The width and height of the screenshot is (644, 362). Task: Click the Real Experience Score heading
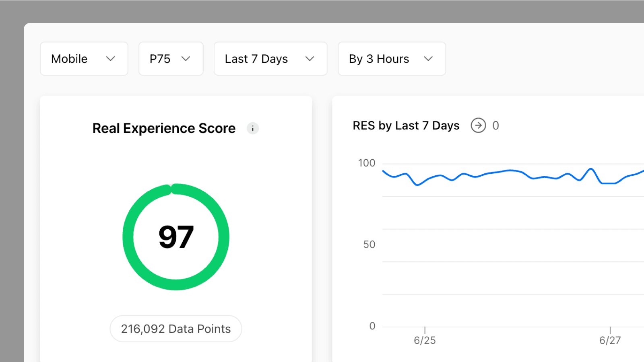point(164,128)
